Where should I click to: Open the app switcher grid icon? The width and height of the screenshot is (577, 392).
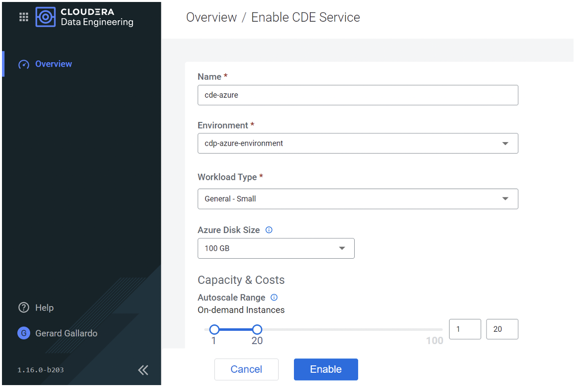[24, 17]
